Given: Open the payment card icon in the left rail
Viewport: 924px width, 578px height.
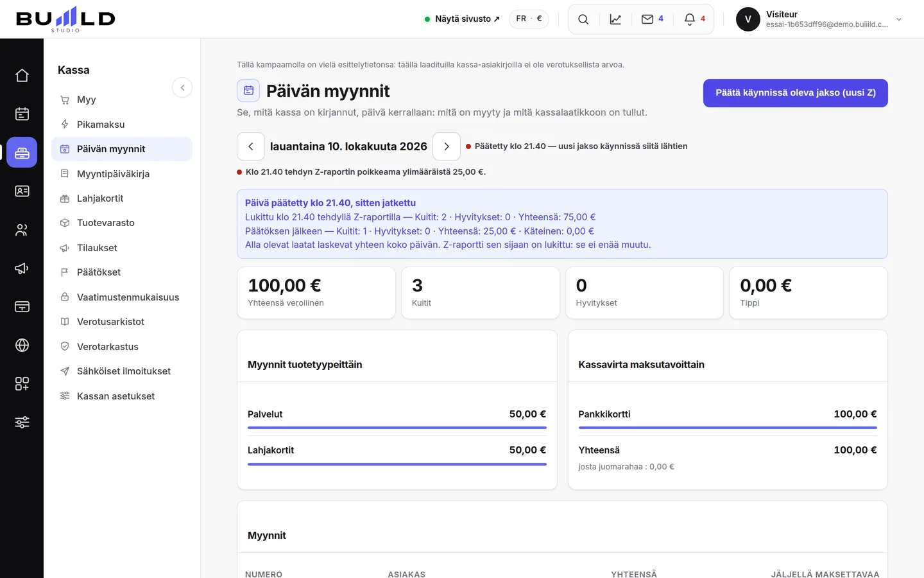Looking at the screenshot, I should click(x=22, y=306).
